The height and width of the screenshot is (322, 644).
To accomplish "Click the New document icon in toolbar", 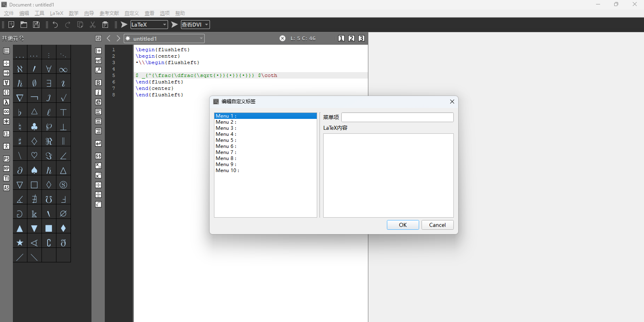I will click(11, 25).
